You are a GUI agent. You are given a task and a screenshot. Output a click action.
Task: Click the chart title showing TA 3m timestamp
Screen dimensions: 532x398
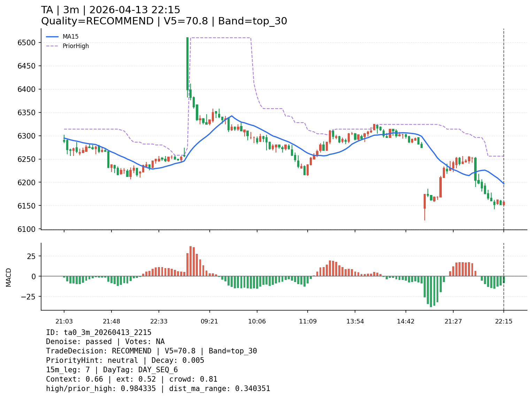[110, 10]
